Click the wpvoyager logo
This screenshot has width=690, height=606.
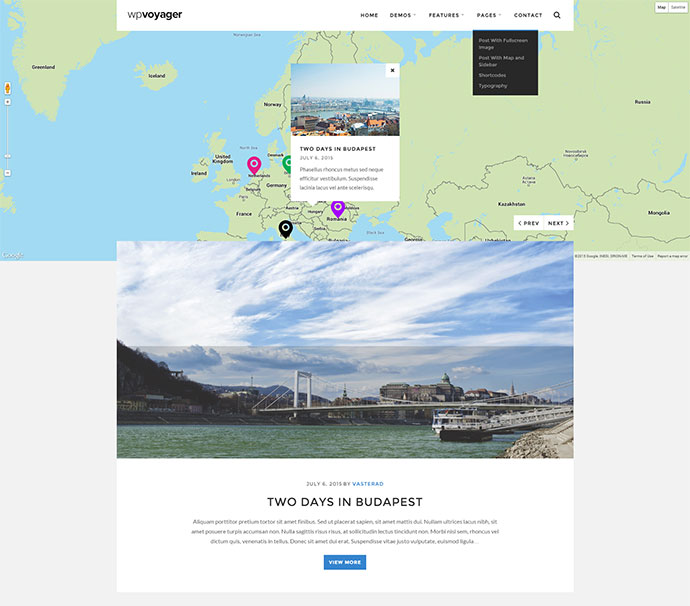click(154, 15)
